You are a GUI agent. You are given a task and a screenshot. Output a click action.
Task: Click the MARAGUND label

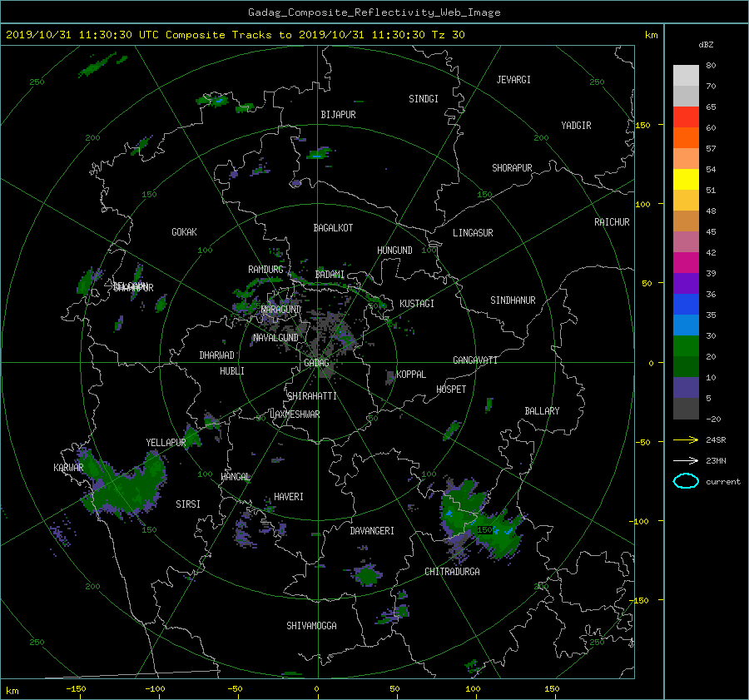(281, 310)
